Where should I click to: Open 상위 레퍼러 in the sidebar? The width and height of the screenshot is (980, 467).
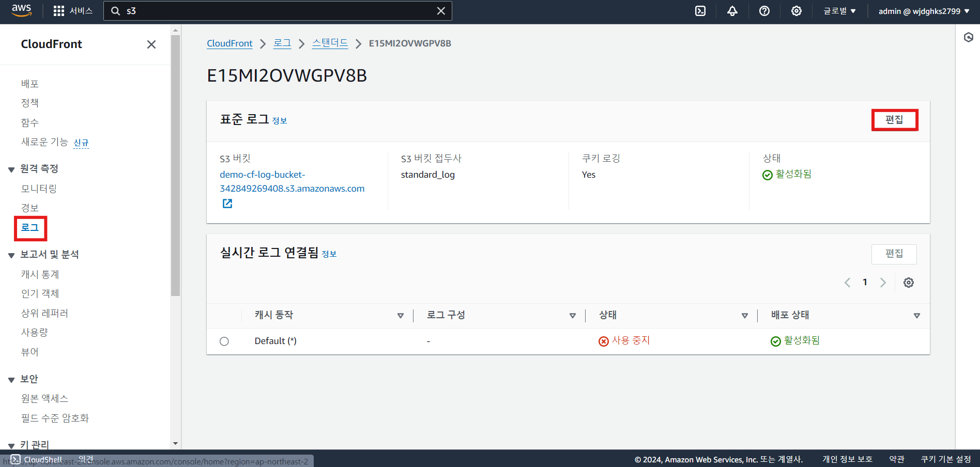click(44, 313)
